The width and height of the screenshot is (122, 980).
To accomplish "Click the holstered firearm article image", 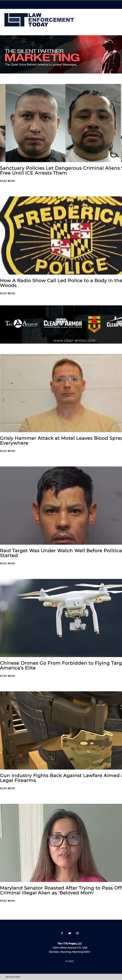I will (61, 730).
